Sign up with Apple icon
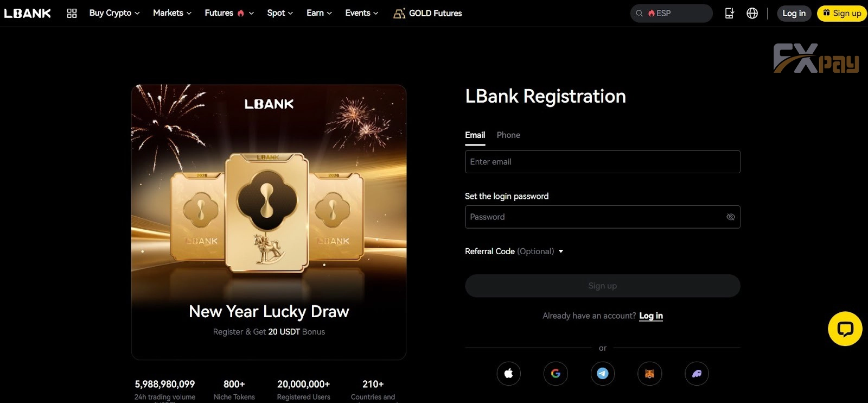868x403 pixels. point(508,374)
